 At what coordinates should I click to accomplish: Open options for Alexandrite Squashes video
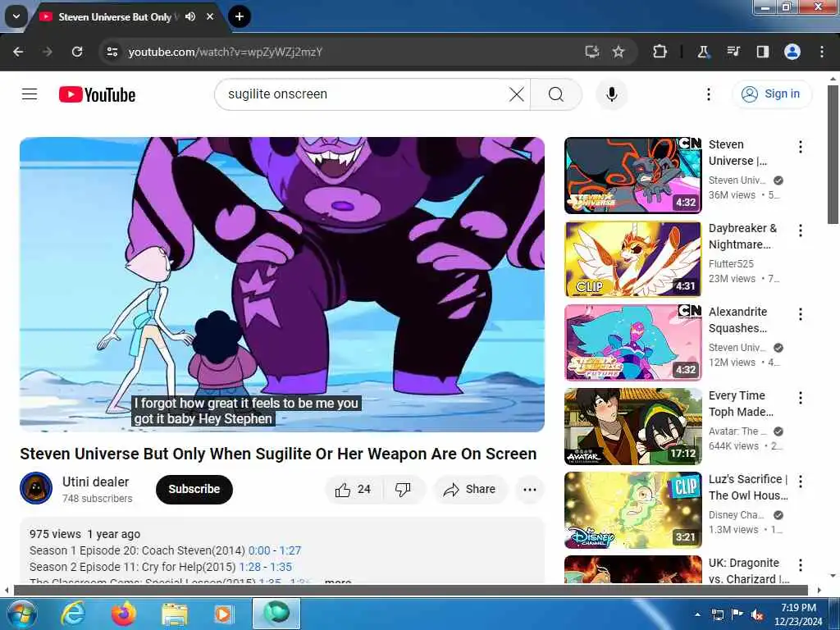coord(801,314)
